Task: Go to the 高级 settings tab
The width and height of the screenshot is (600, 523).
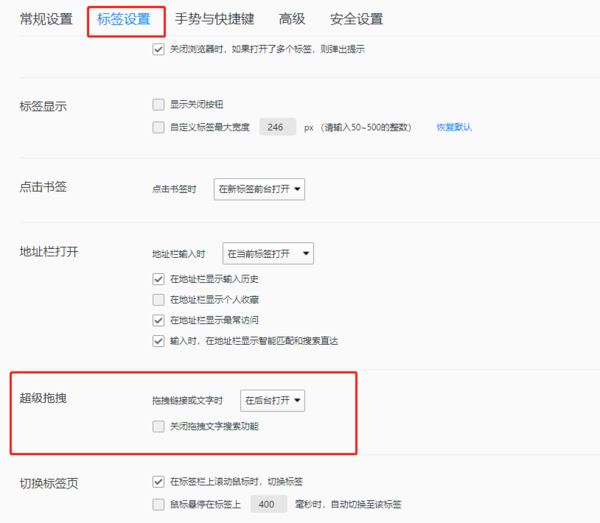Action: (292, 19)
